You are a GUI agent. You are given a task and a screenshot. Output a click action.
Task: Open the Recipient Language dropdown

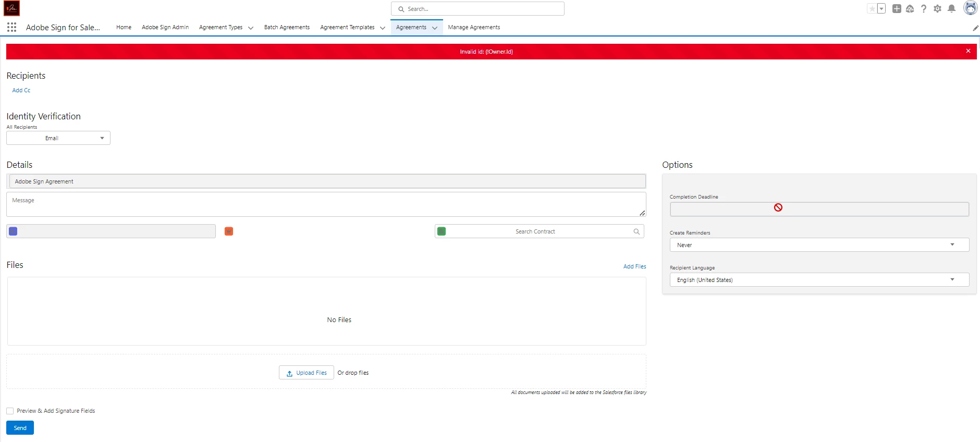click(x=819, y=280)
